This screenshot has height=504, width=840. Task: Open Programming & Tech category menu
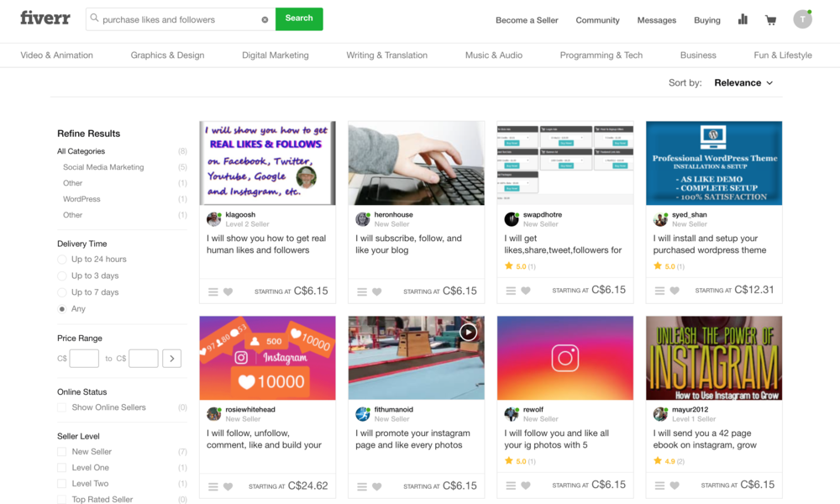601,55
